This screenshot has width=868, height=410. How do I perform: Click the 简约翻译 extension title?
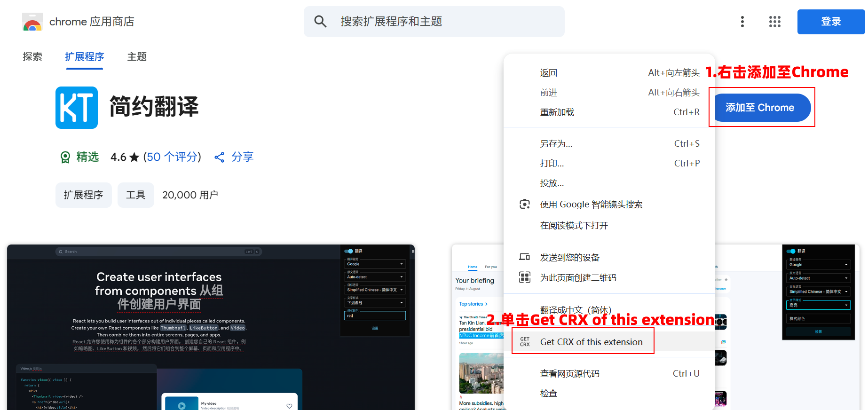[x=154, y=107]
